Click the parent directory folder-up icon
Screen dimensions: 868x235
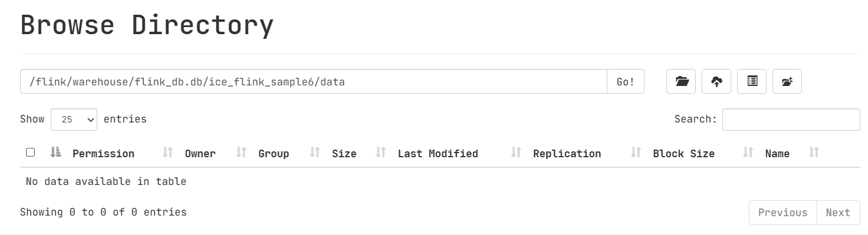(787, 81)
